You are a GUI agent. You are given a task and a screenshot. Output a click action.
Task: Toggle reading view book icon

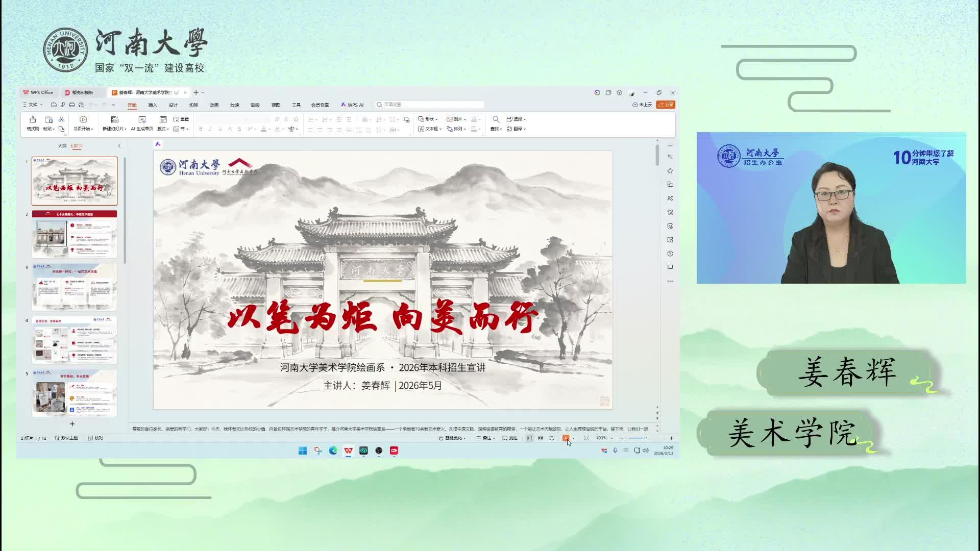[x=552, y=438]
